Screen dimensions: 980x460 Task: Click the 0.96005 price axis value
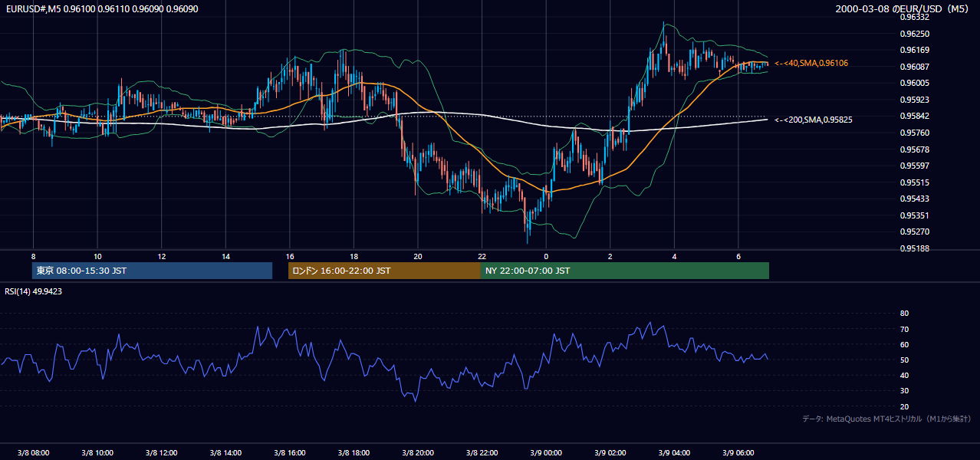[x=914, y=83]
